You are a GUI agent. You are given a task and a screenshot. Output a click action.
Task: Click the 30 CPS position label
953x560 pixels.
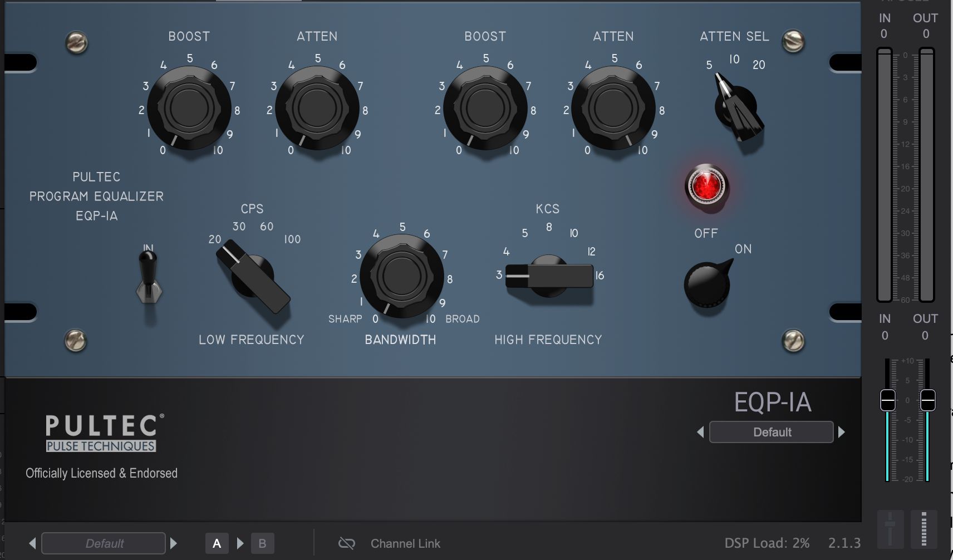tap(239, 227)
